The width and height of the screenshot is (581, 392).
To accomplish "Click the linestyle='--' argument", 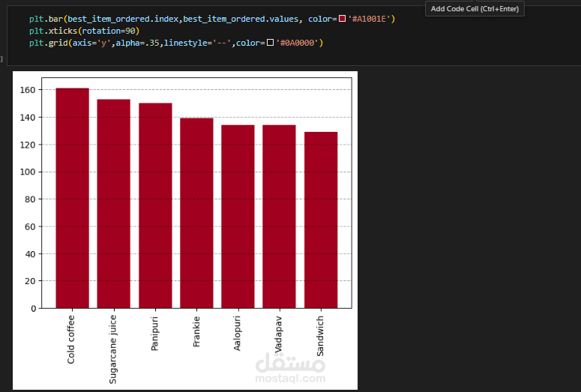I will 197,43.
